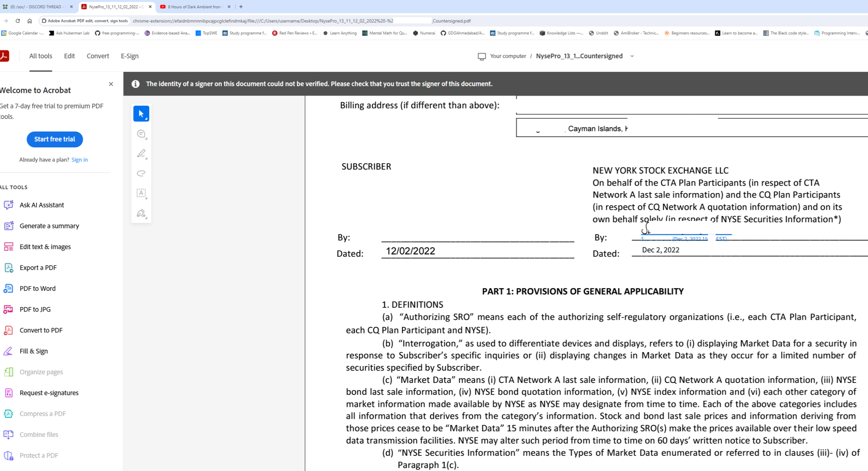
Task: Click the PDF to JPG icon
Action: [8, 309]
